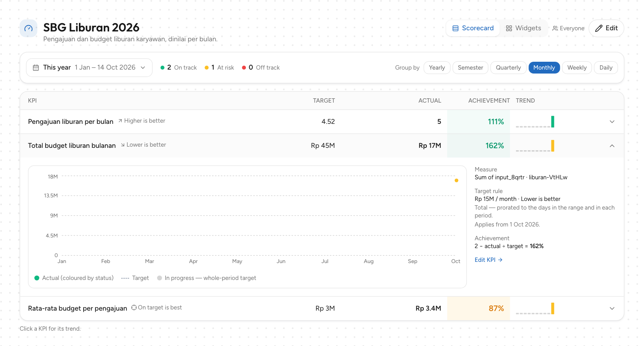The height and width of the screenshot is (346, 644).
Task: Collapse Total budget liburan bulanan row
Action: 612,145
